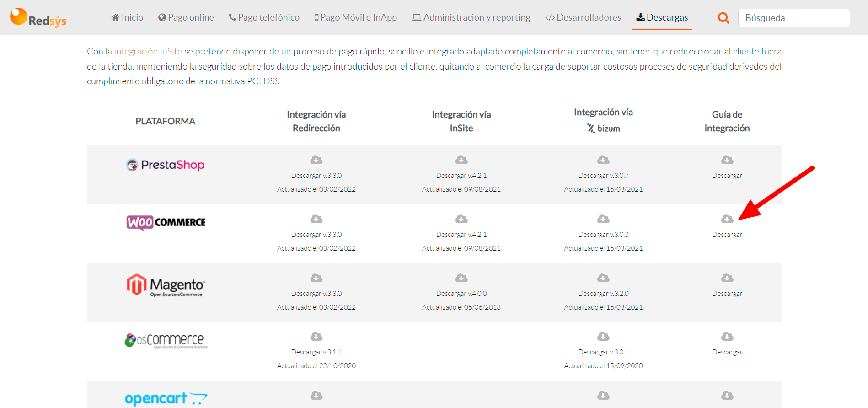Click the Redsys logo
Image resolution: width=868 pixels, height=408 pixels.
point(38,17)
